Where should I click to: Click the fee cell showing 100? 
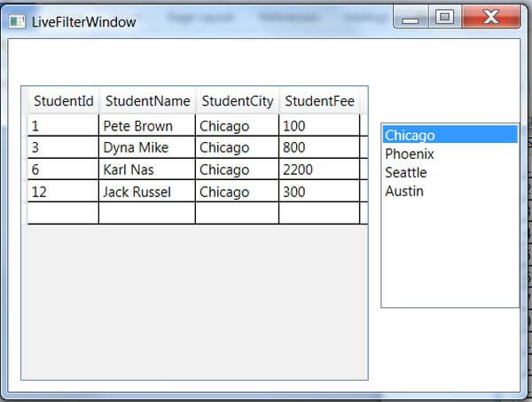319,126
